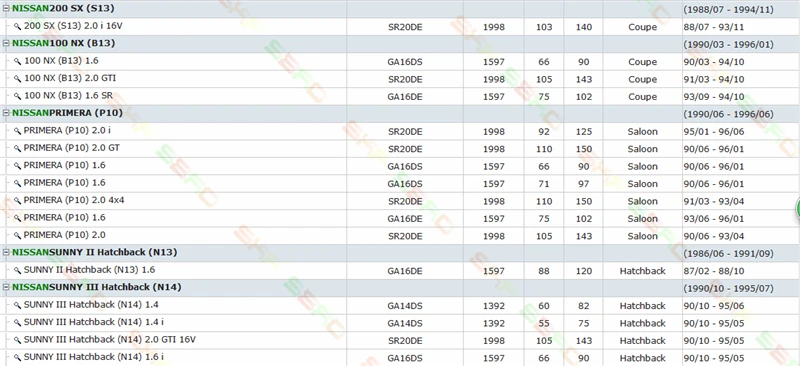This screenshot has width=800, height=366.
Task: Click magnifier icon of the PRIMERA (P10) 1.6 71 kW row
Action: 17,183
